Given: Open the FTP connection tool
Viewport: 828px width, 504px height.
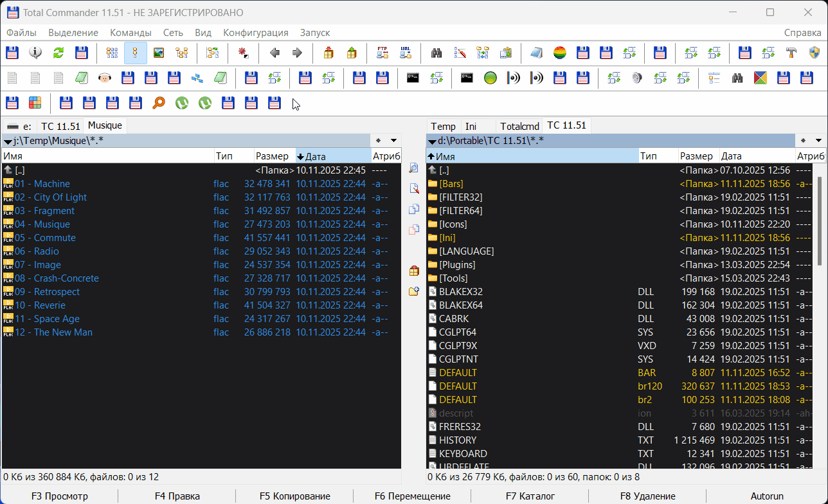Looking at the screenshot, I should point(382,53).
